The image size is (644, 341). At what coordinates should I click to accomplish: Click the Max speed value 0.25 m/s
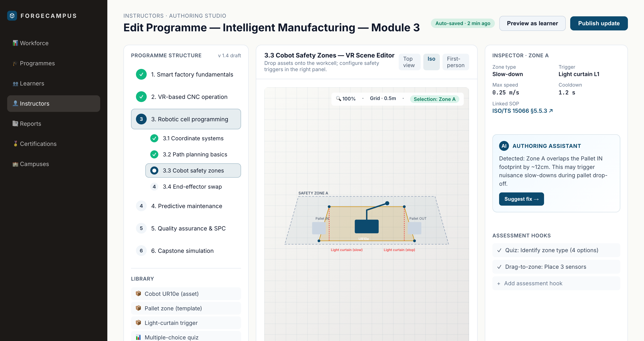click(x=506, y=93)
